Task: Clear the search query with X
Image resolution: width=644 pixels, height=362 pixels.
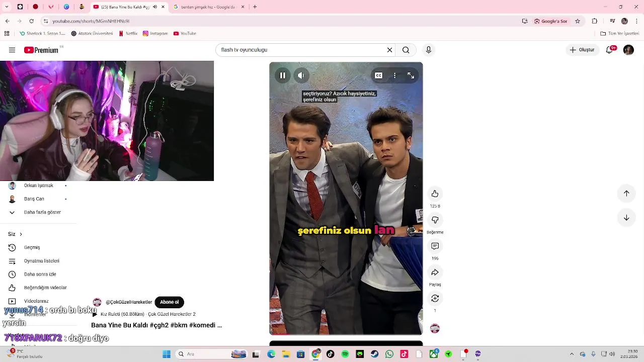Action: point(389,50)
